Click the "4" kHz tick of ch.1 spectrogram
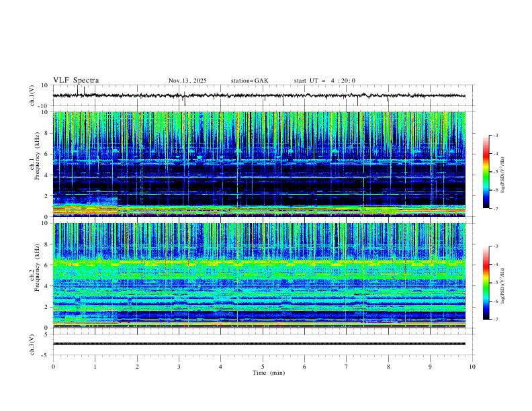Image resolution: width=532 pixels, height=411 pixels. (47, 175)
